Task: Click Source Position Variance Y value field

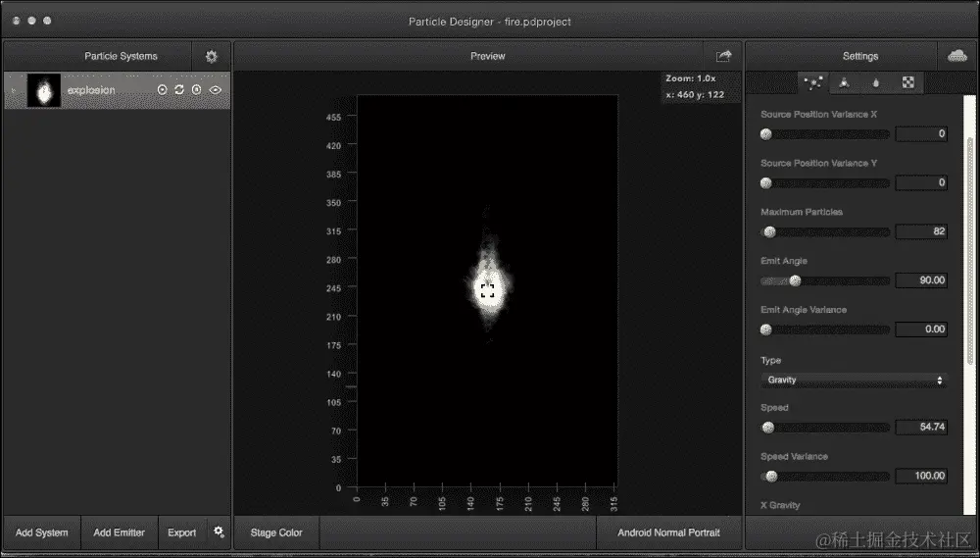Action: [x=921, y=182]
